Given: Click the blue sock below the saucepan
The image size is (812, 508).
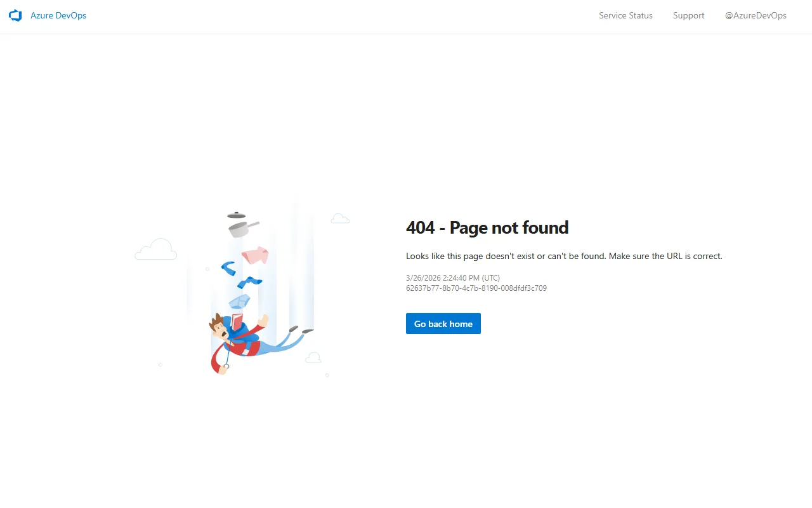Looking at the screenshot, I should 228,269.
